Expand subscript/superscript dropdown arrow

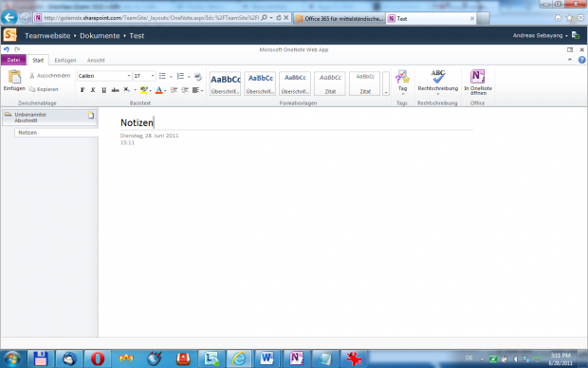click(x=135, y=90)
